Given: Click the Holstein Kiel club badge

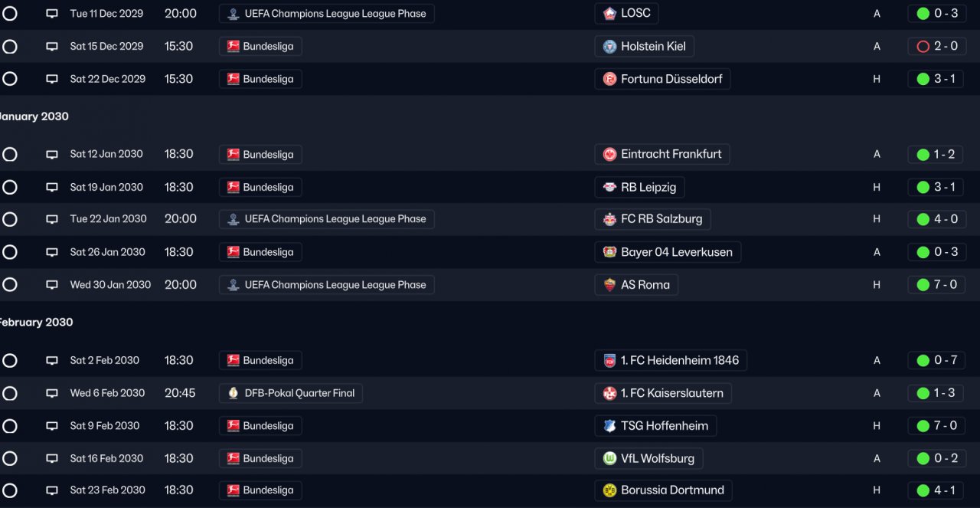Looking at the screenshot, I should point(609,46).
